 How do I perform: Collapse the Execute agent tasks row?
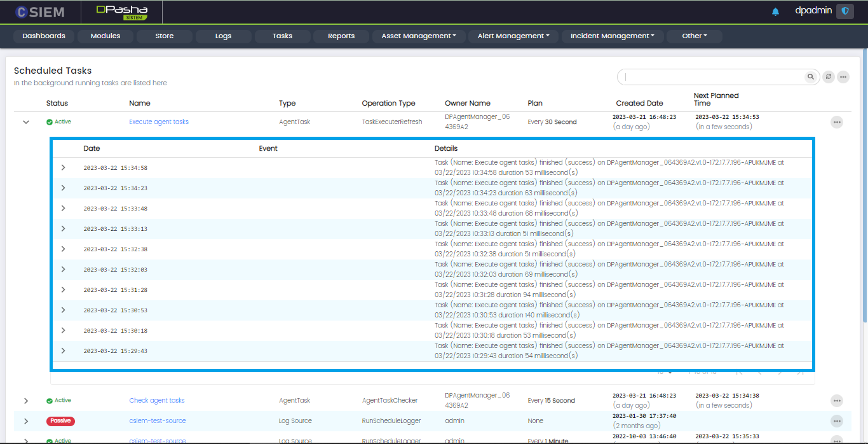26,122
